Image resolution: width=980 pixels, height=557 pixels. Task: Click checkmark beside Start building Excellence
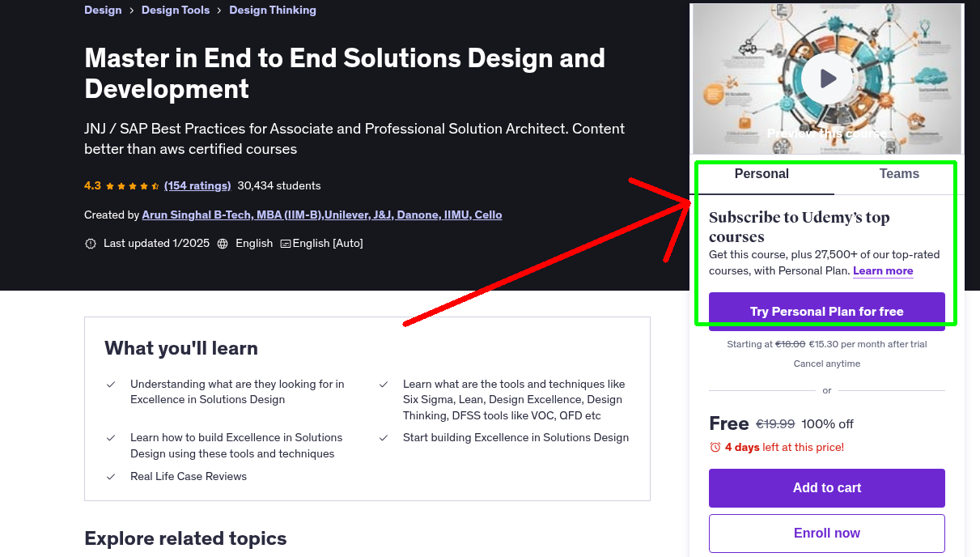[x=384, y=438]
